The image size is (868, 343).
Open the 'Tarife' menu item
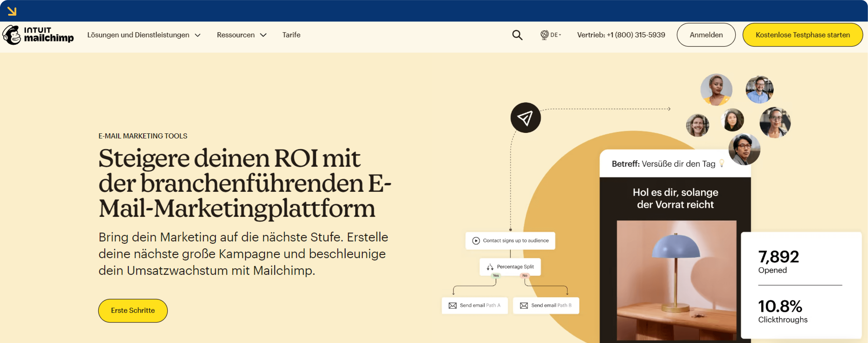click(291, 35)
